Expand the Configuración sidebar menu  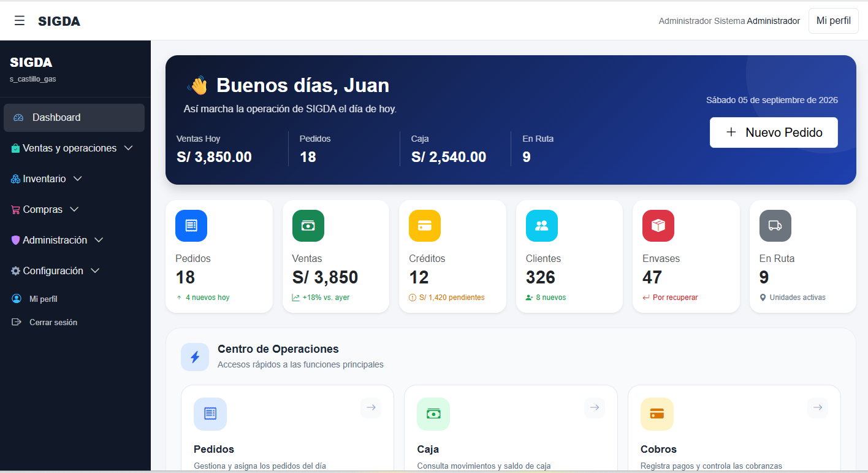coord(74,271)
